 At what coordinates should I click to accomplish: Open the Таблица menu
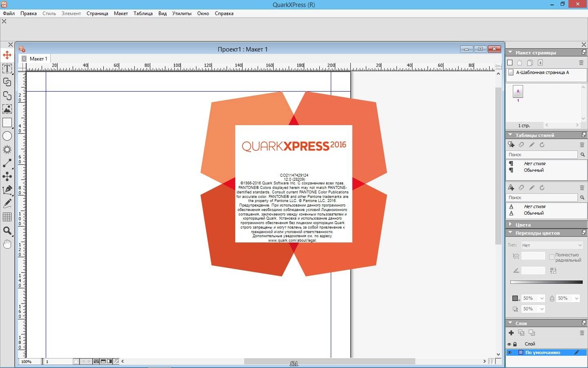coord(143,13)
